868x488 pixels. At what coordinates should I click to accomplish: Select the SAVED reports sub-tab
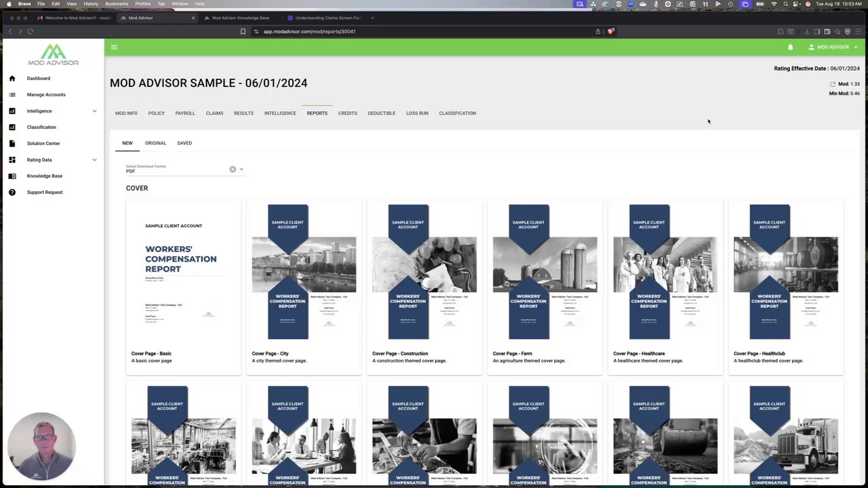(x=184, y=143)
